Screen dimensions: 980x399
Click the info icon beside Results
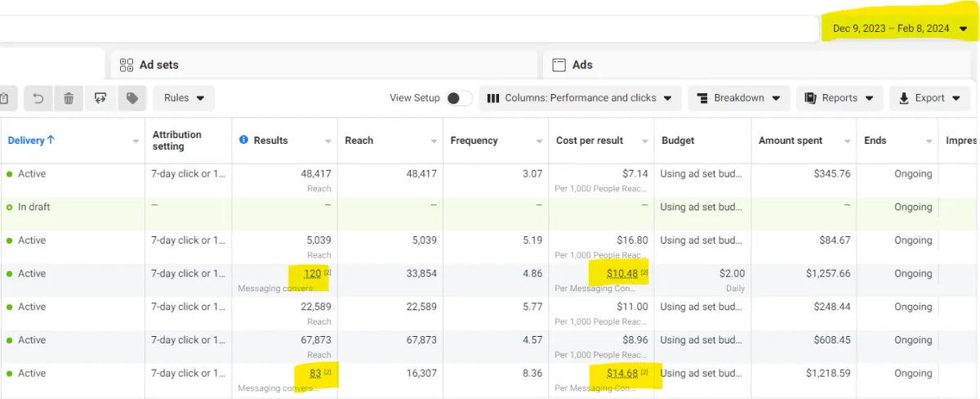coord(243,141)
